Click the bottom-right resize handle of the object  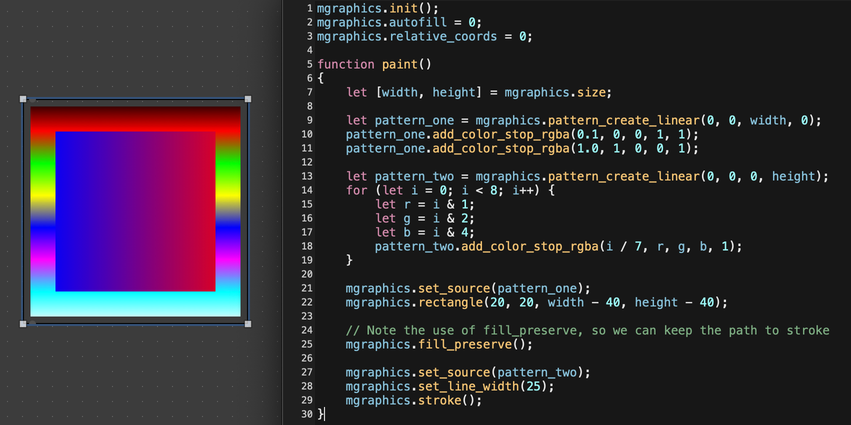click(248, 323)
